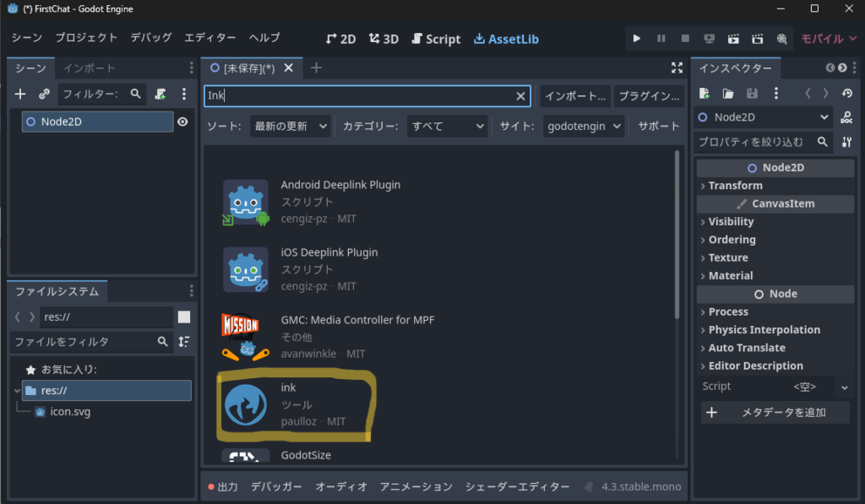Screen dimensions: 865x504
Task: Run the current scene clapper icon
Action: (x=733, y=39)
